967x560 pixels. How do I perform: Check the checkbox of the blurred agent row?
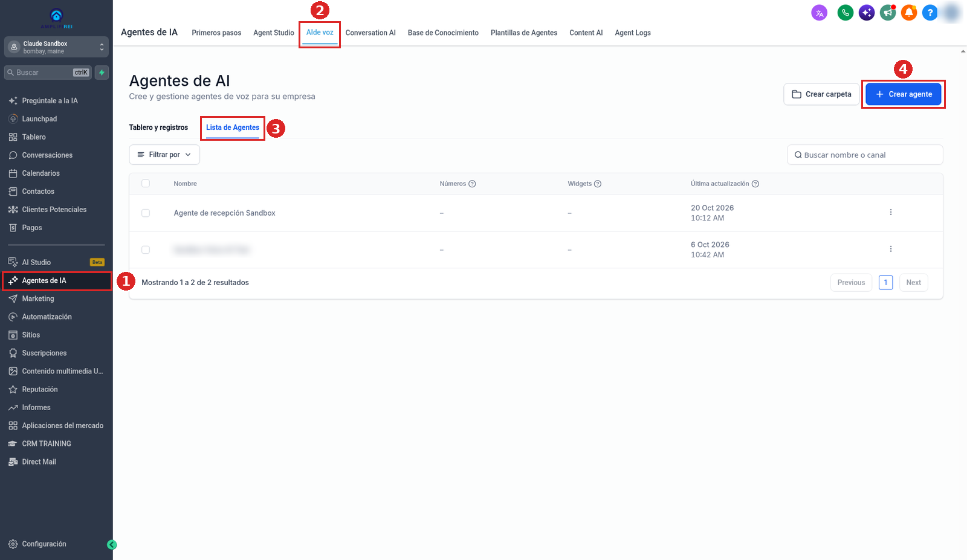146,249
